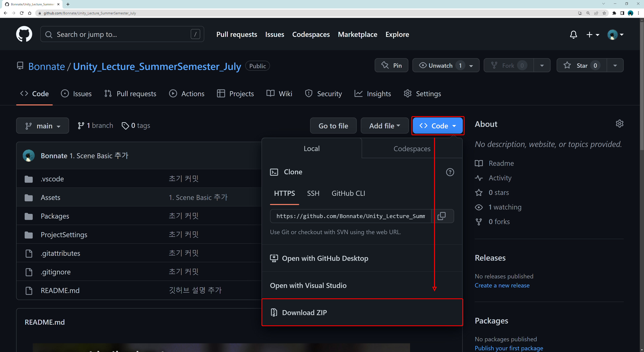Copy the HTTPS clone URL

pos(442,216)
